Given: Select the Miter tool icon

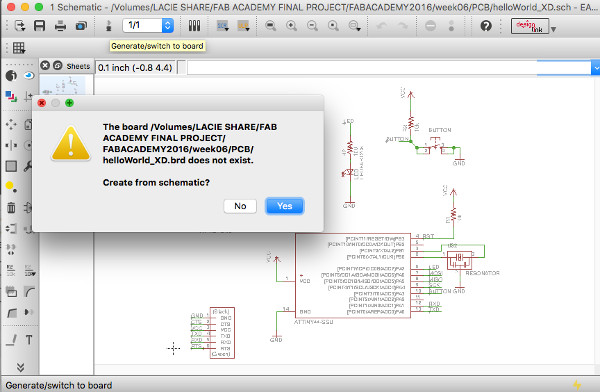Looking at the screenshot, I should click(30, 292).
